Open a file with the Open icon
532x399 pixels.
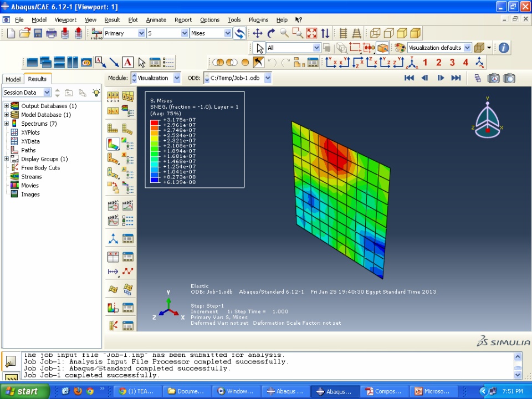(x=24, y=33)
